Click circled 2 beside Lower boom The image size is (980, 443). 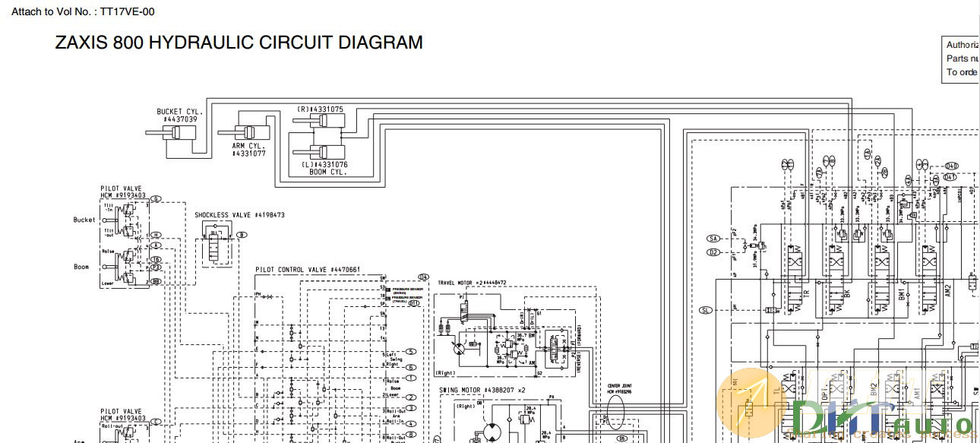point(410,397)
